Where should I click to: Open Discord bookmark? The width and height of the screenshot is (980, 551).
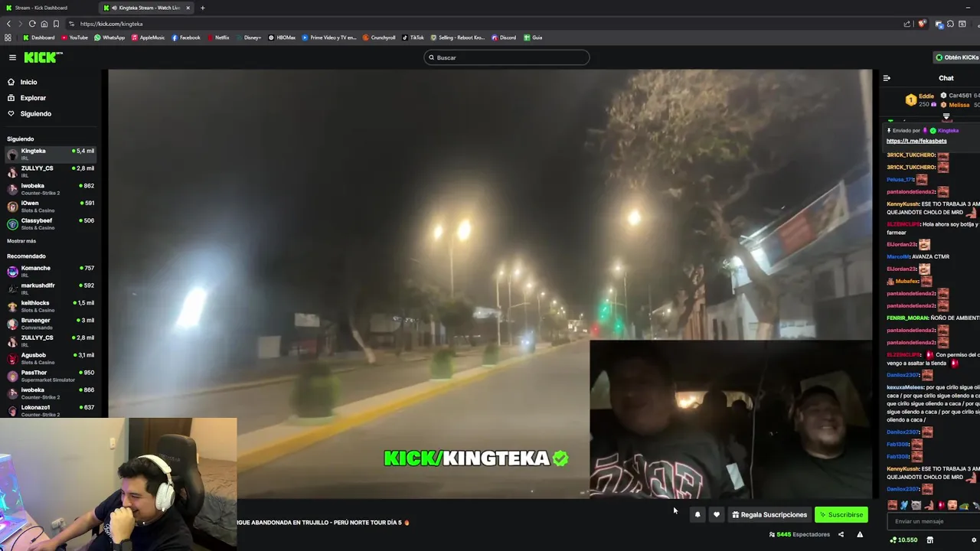click(x=504, y=37)
